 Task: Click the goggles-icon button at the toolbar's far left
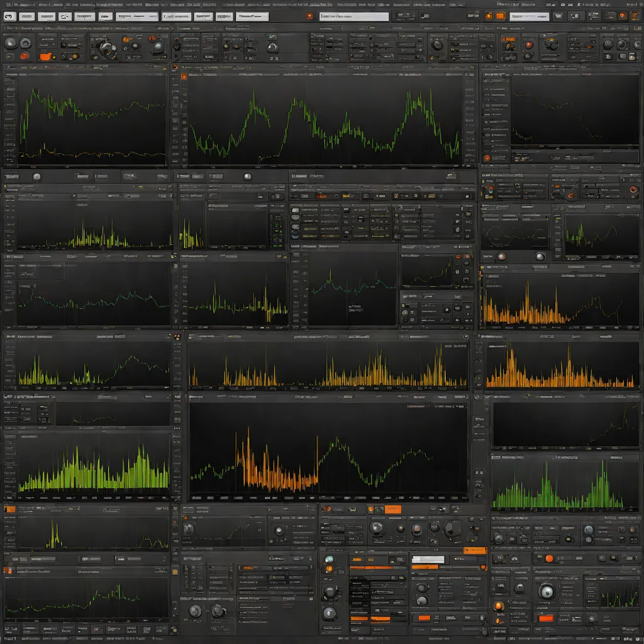9,16
